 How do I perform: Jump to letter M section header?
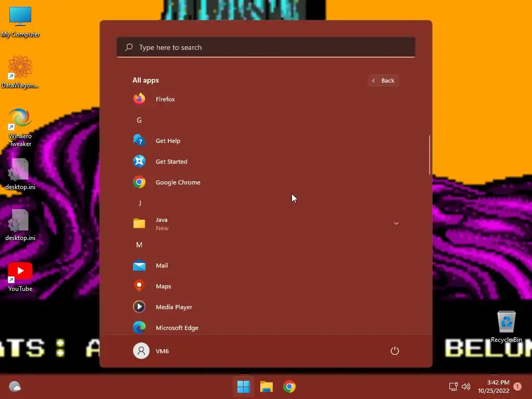tap(139, 245)
